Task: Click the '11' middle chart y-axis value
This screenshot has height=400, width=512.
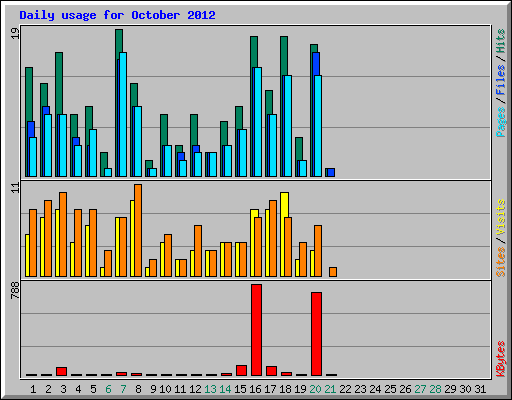Action: pyautogui.click(x=15, y=188)
